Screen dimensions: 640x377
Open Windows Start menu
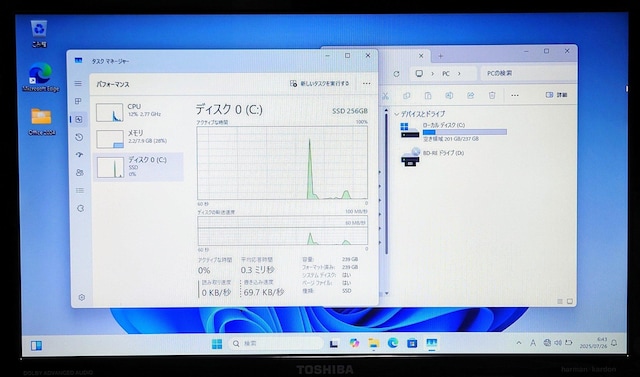(217, 344)
